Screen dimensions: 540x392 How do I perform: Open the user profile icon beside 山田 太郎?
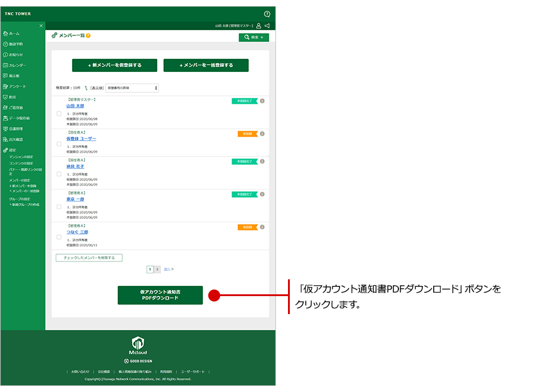click(259, 26)
